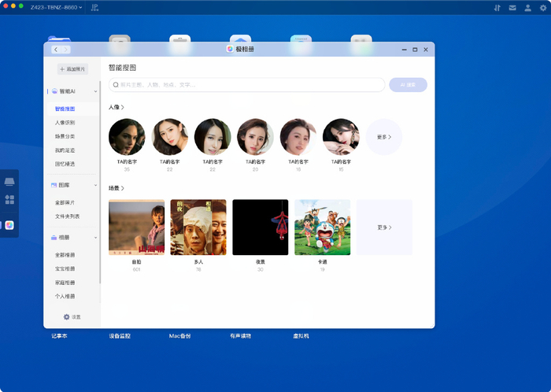Open 个人相册 in sidebar

point(65,297)
